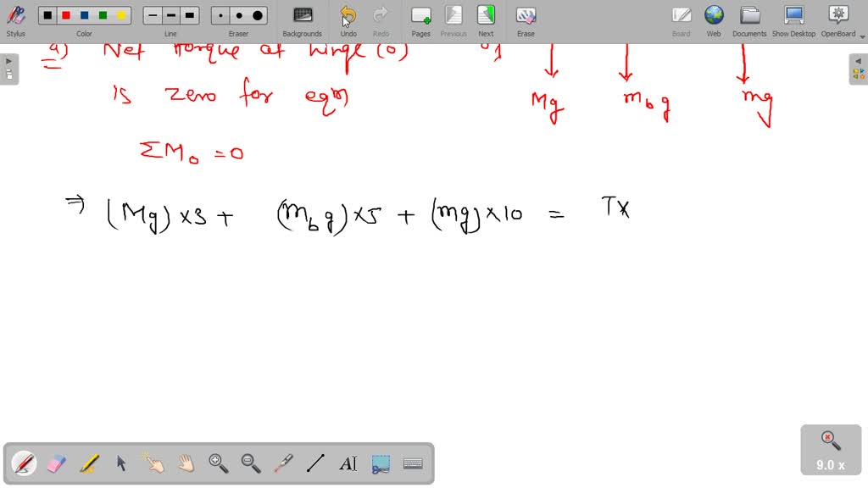The height and width of the screenshot is (488, 868).
Task: Select the Highlighter tool
Action: (86, 463)
